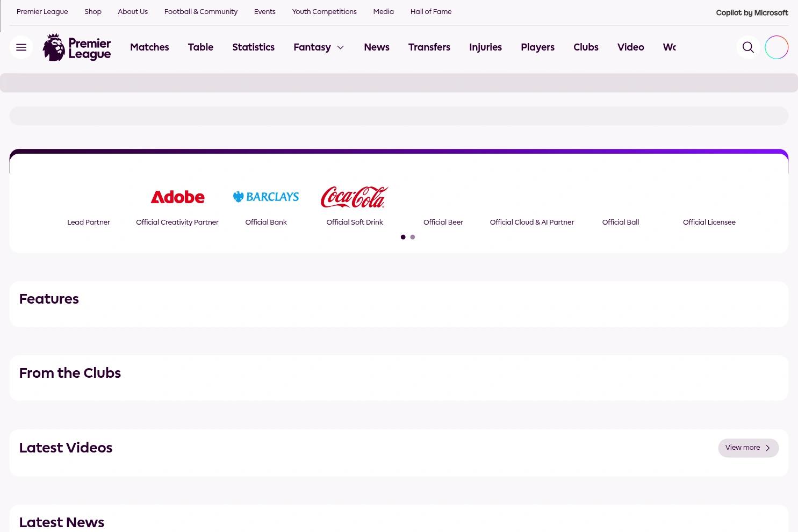Click the Barclays partner logo
This screenshot has height=532, width=798.
tap(266, 197)
